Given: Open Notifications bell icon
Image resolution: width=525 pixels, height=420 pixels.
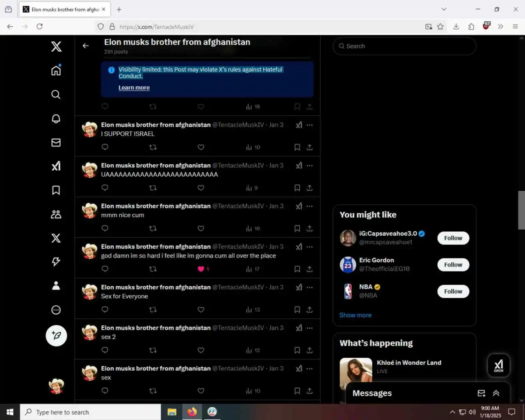Looking at the screenshot, I should [56, 119].
